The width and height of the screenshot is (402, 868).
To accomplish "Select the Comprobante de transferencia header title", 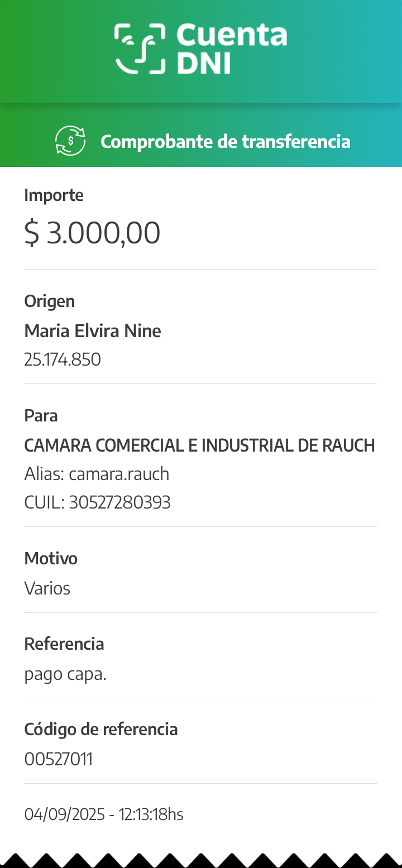I will tap(225, 142).
